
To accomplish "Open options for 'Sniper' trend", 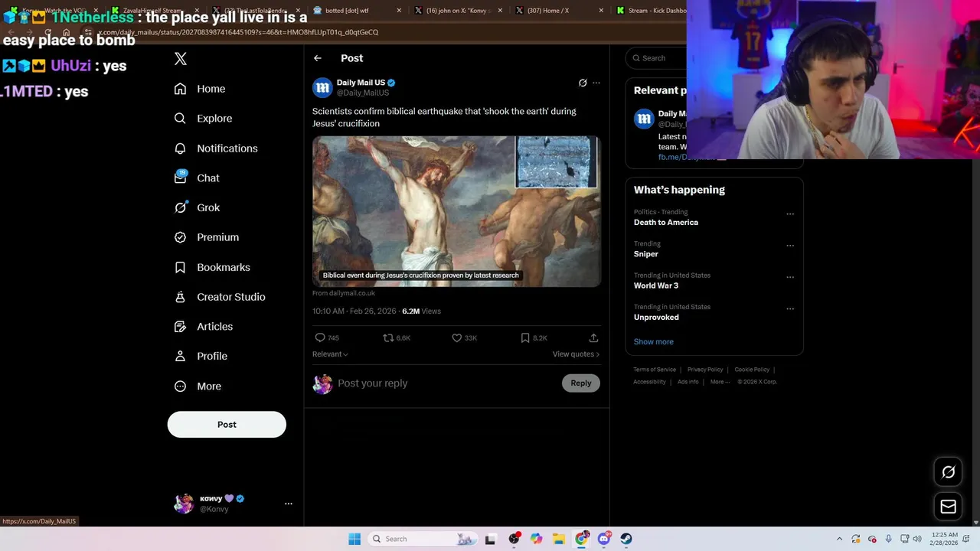I will [790, 246].
